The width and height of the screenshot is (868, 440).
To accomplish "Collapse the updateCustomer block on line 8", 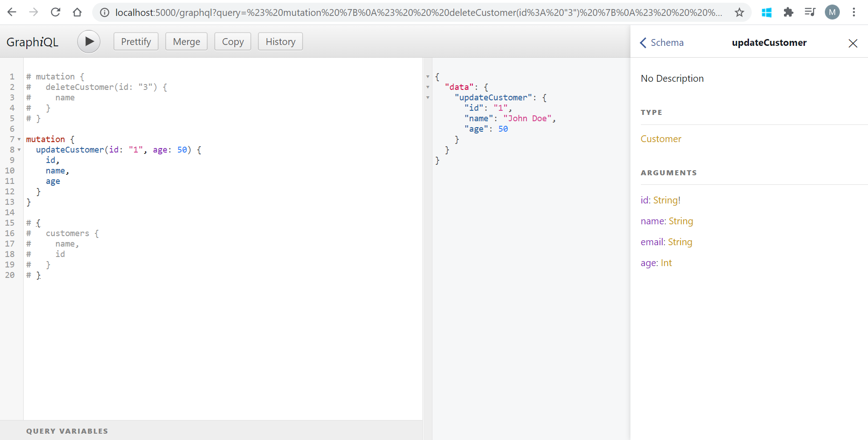I will click(x=19, y=150).
